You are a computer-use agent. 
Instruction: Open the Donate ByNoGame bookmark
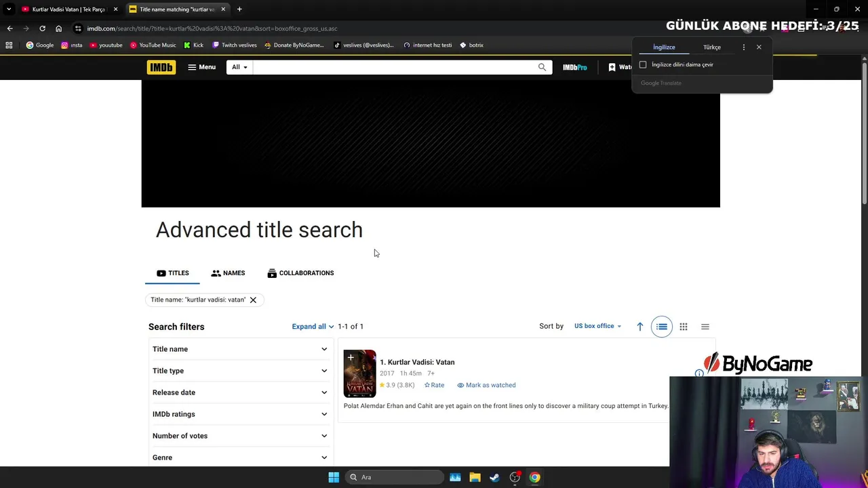(x=294, y=45)
